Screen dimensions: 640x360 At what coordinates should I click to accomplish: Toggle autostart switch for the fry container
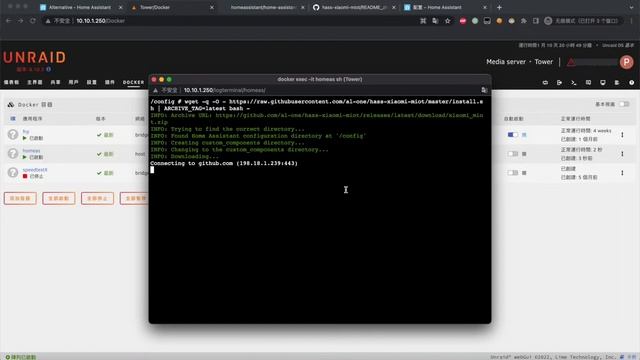click(x=513, y=135)
